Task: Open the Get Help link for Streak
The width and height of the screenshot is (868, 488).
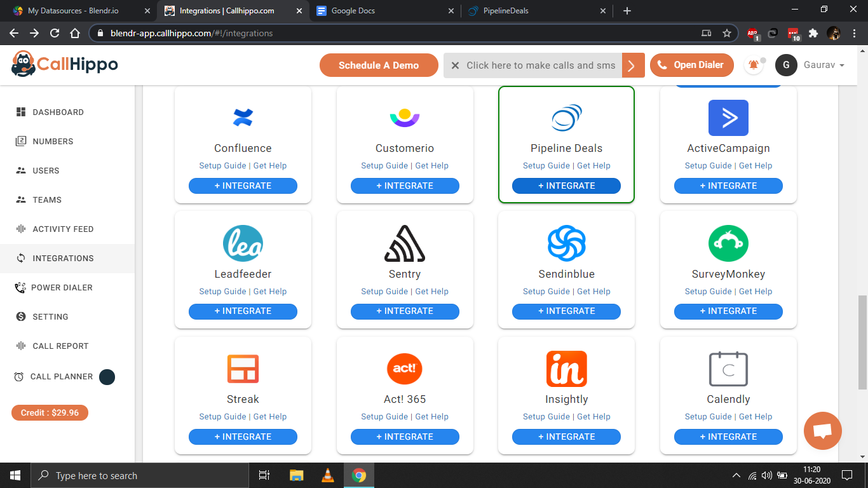Action: coord(270,417)
